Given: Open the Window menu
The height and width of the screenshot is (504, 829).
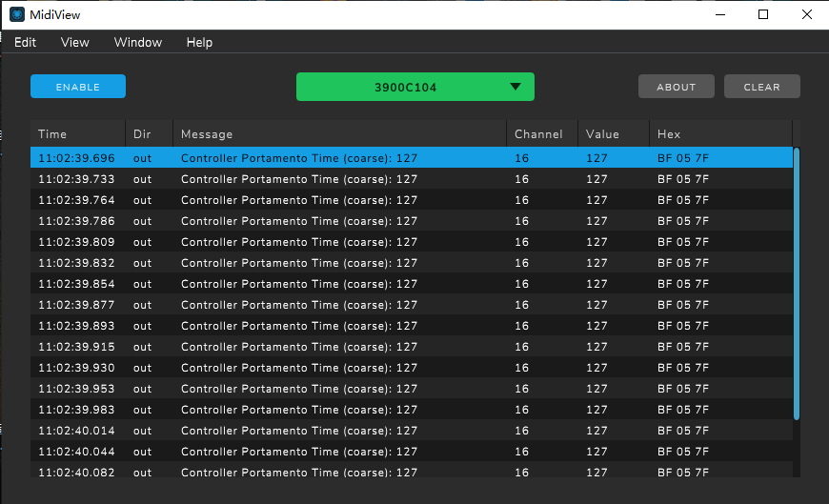Looking at the screenshot, I should coord(138,42).
